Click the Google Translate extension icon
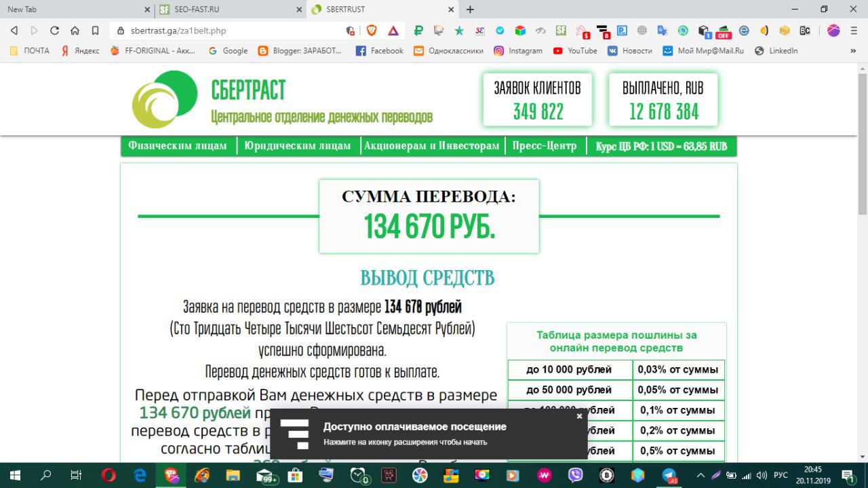This screenshot has width=868, height=488. [x=663, y=31]
